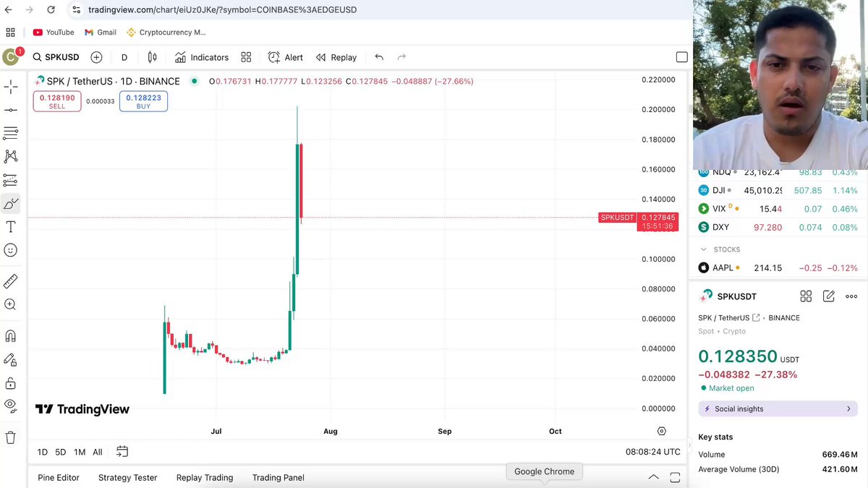Click the SPKUSDT price label on axis
868x488 pixels.
[x=618, y=218]
